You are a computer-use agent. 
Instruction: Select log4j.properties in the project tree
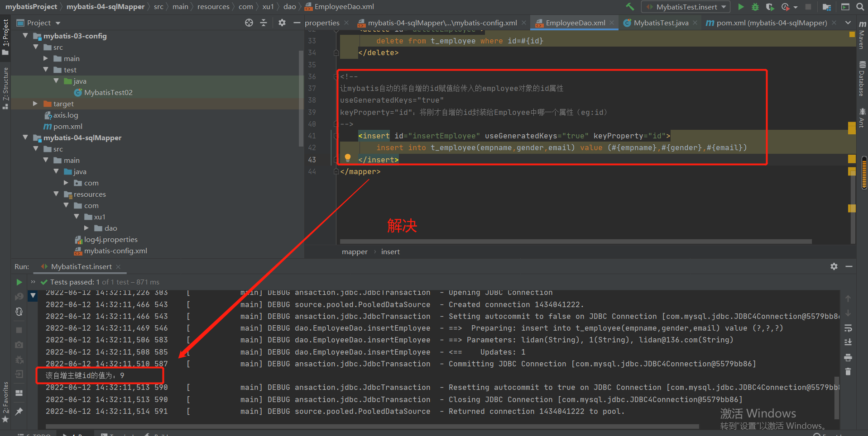click(106, 239)
